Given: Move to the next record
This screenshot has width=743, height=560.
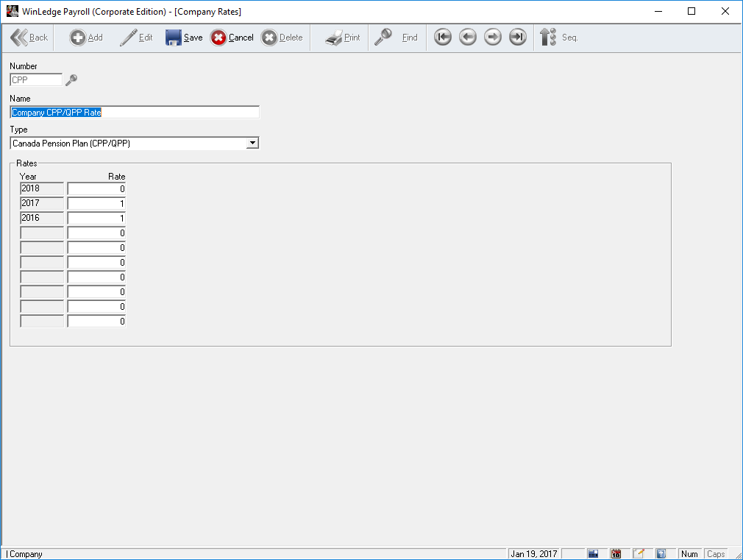Looking at the screenshot, I should coord(493,38).
